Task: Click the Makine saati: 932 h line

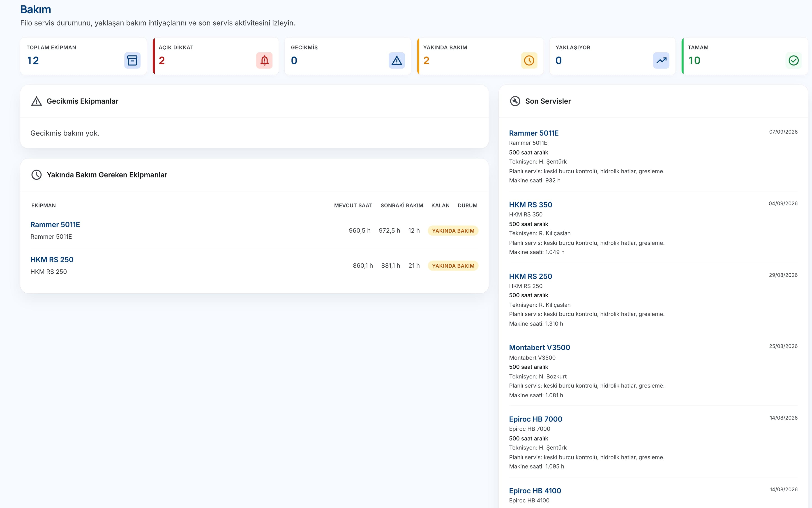Action: [x=535, y=180]
